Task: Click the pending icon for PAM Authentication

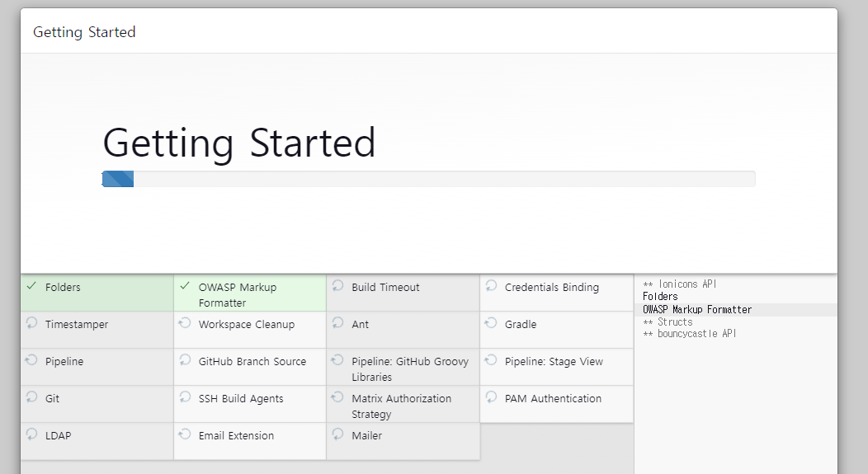Action: (491, 397)
